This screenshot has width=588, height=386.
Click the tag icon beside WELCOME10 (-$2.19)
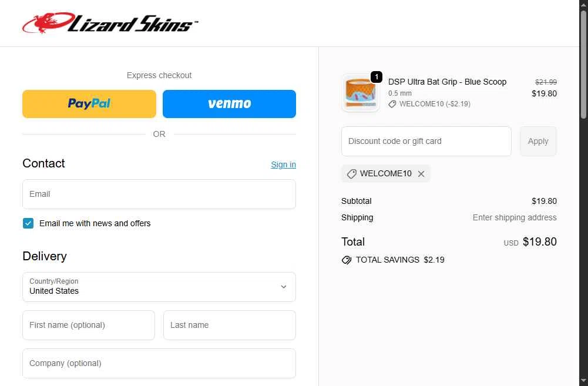[392, 104]
